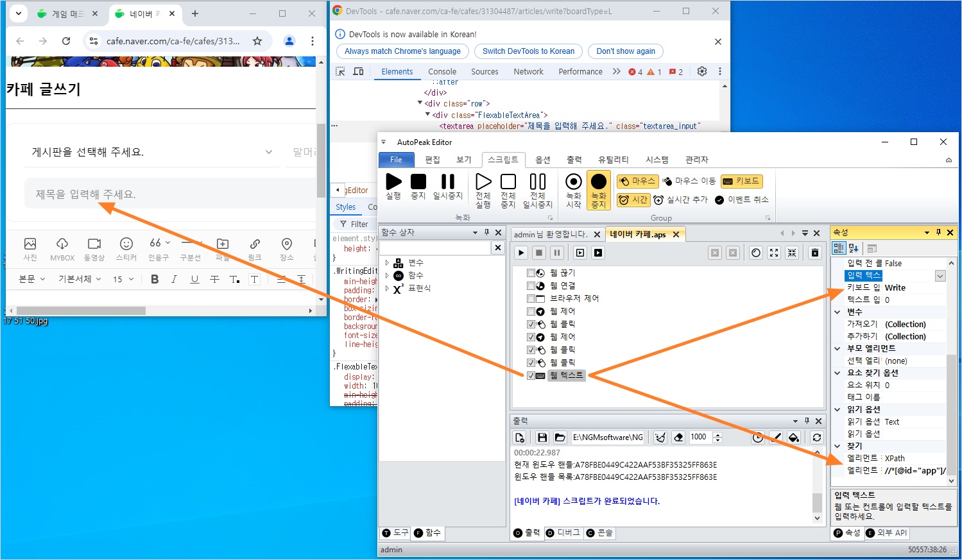Switch to DevTools Network tab
Image resolution: width=962 pixels, height=560 pixels.
(528, 71)
